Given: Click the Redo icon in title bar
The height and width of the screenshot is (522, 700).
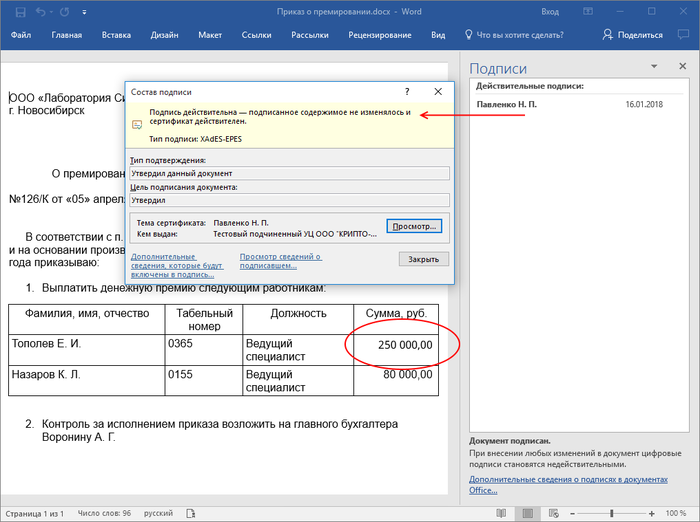Looking at the screenshot, I should coord(65,11).
